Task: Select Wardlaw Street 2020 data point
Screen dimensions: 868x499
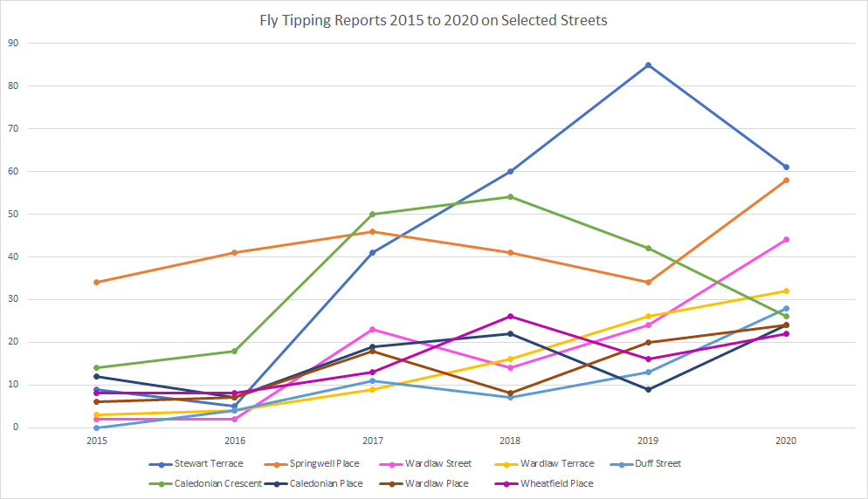Action: click(x=786, y=239)
